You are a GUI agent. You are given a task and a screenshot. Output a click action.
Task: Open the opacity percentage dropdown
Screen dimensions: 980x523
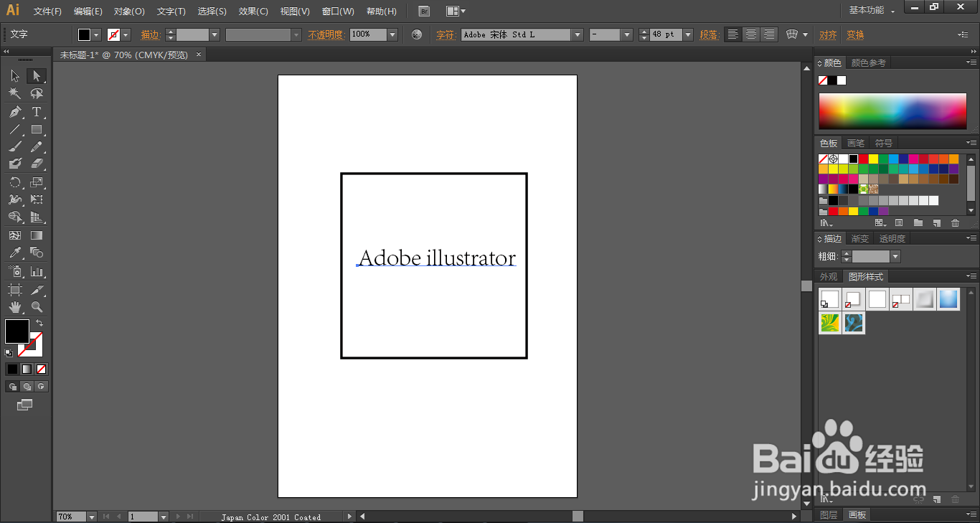tap(392, 34)
